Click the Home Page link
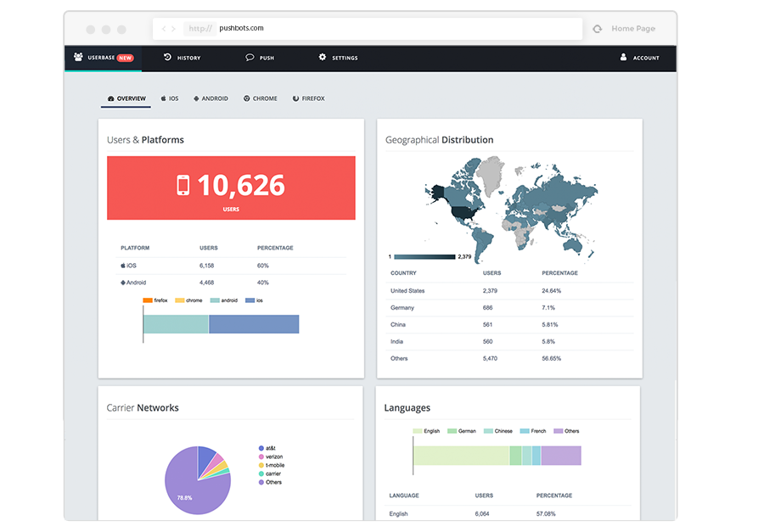This screenshot has width=764, height=532. coord(632,29)
